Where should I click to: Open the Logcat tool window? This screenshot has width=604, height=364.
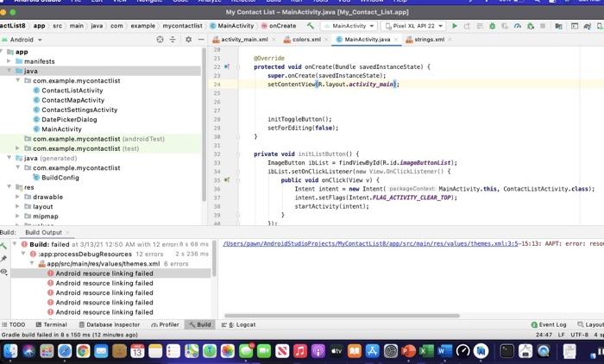pos(238,324)
